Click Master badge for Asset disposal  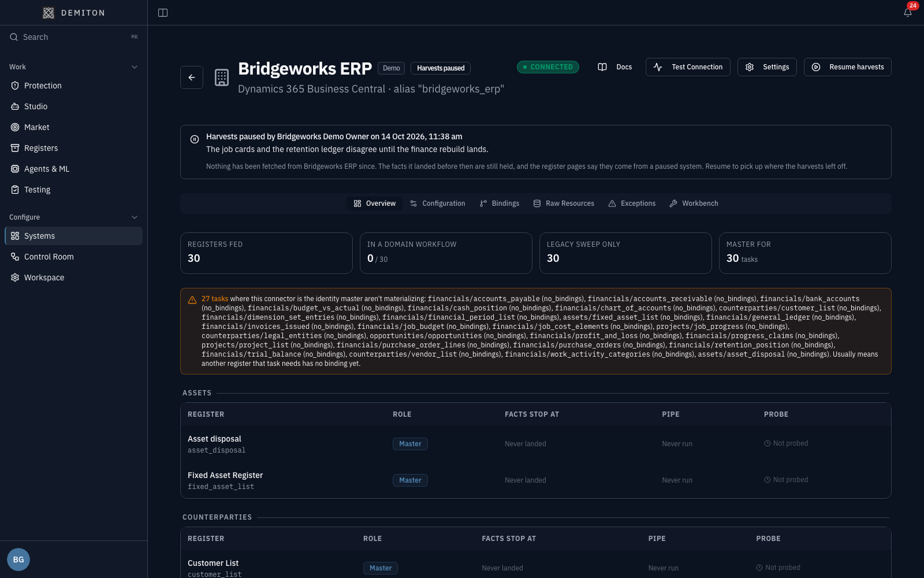pyautogui.click(x=410, y=444)
